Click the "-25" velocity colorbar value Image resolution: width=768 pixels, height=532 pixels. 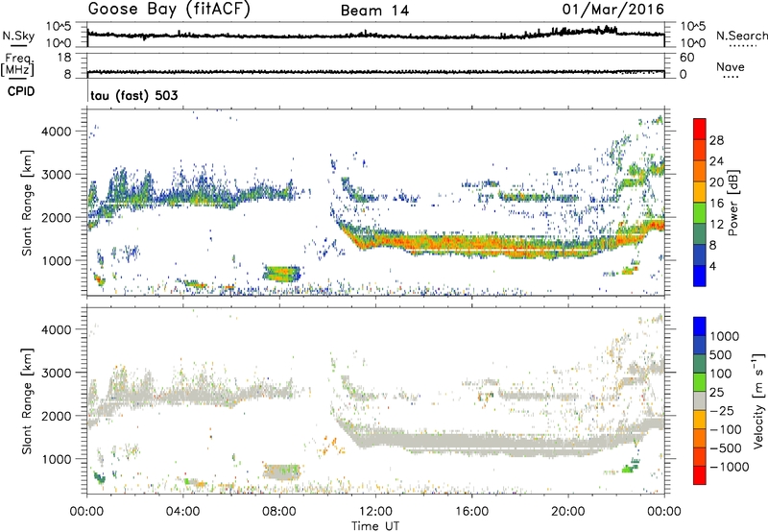click(x=722, y=411)
